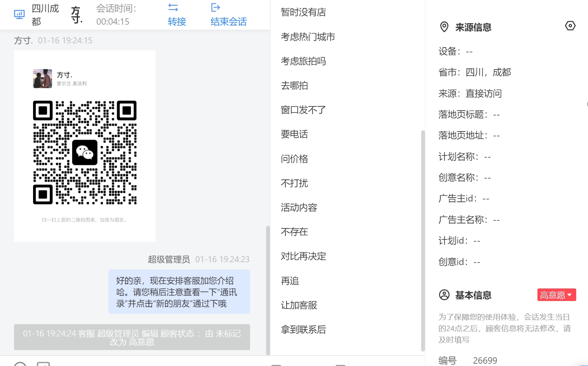588x366 pixels.
Task: Select the 拿到联系后 quick reply
Action: 303,330
